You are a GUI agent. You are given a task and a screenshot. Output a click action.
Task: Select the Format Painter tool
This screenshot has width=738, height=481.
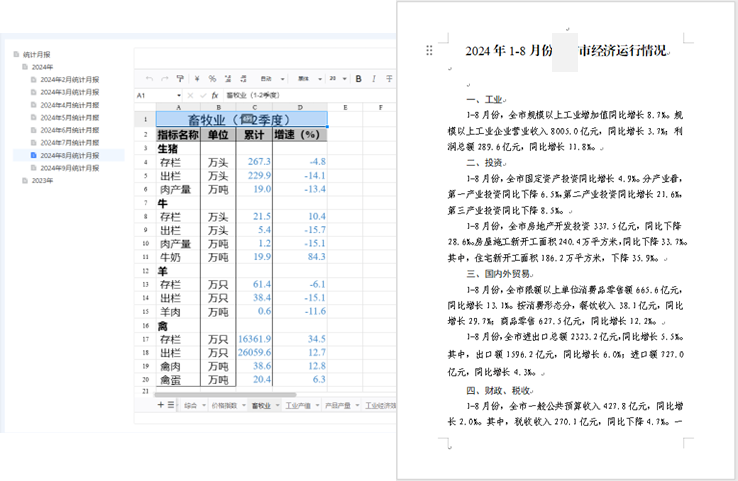pyautogui.click(x=180, y=78)
